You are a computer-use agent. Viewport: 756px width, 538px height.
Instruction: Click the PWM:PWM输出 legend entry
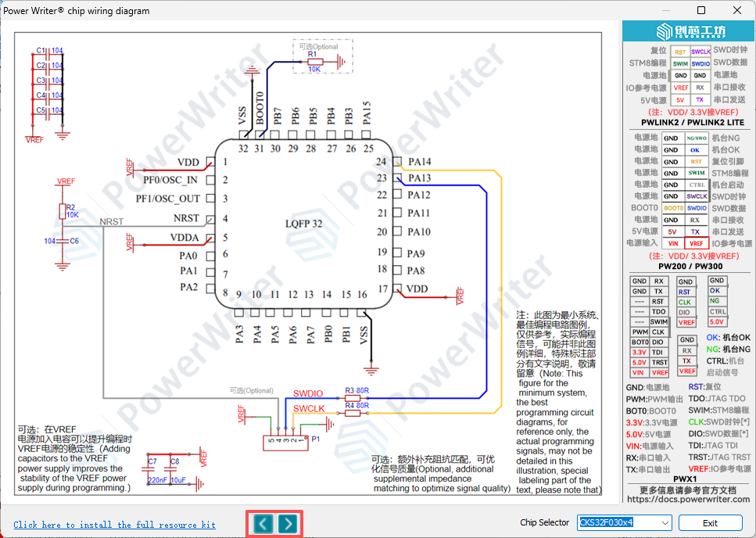(x=654, y=399)
